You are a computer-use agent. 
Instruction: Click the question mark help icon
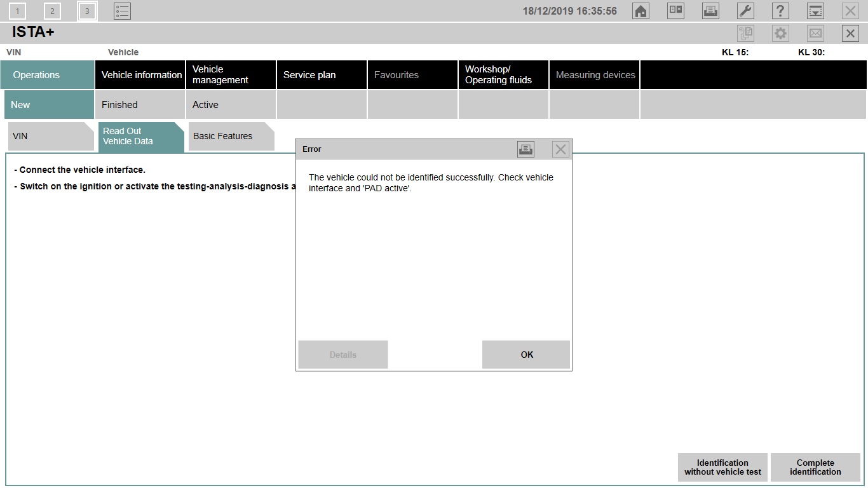point(780,11)
